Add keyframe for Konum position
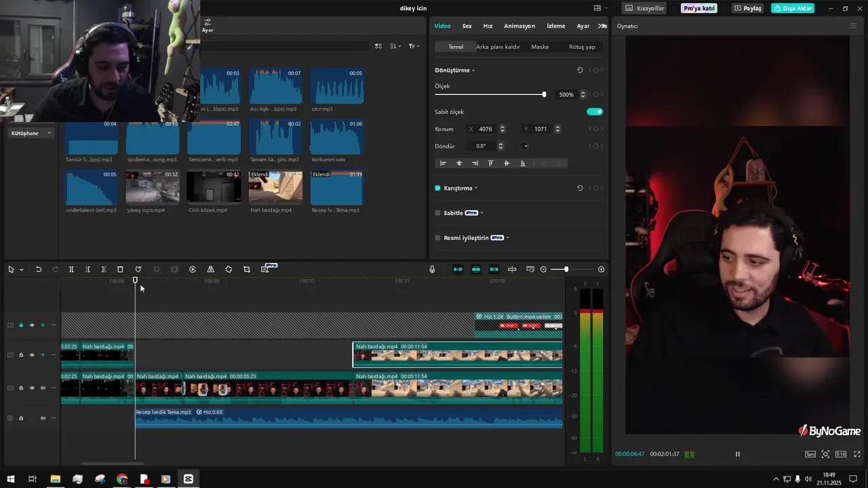The image size is (868, 488). 595,129
